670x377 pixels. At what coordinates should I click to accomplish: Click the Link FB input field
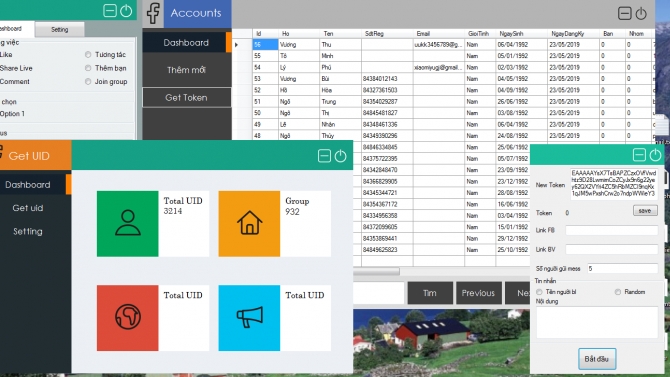[x=611, y=230]
